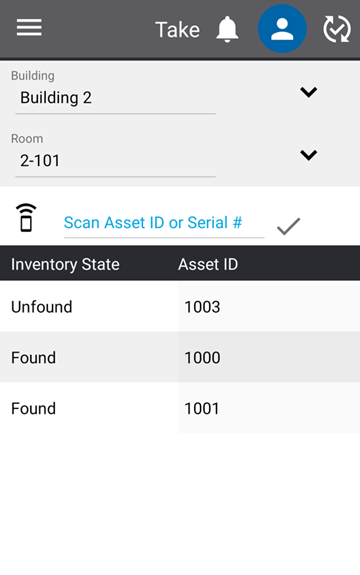
Task: Sort by the Inventory State column header
Action: [65, 264]
